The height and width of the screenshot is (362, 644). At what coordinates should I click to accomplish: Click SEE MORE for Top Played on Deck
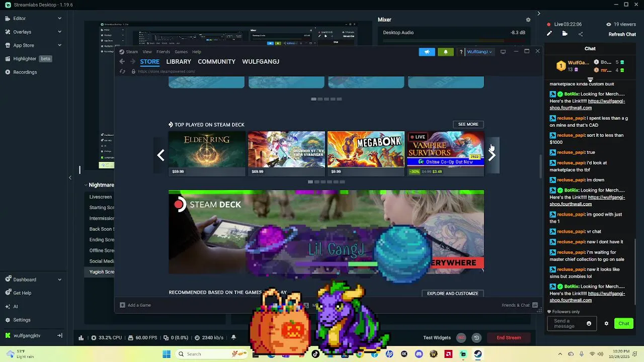468,124
